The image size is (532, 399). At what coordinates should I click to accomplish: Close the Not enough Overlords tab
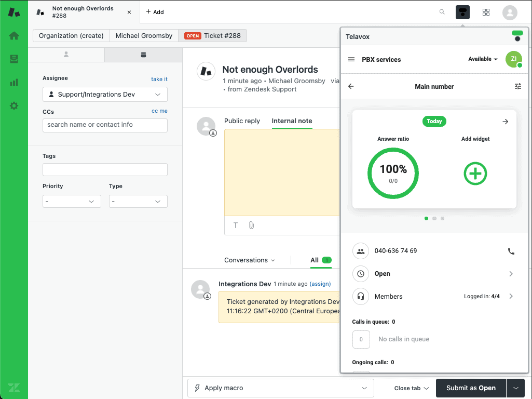(129, 12)
